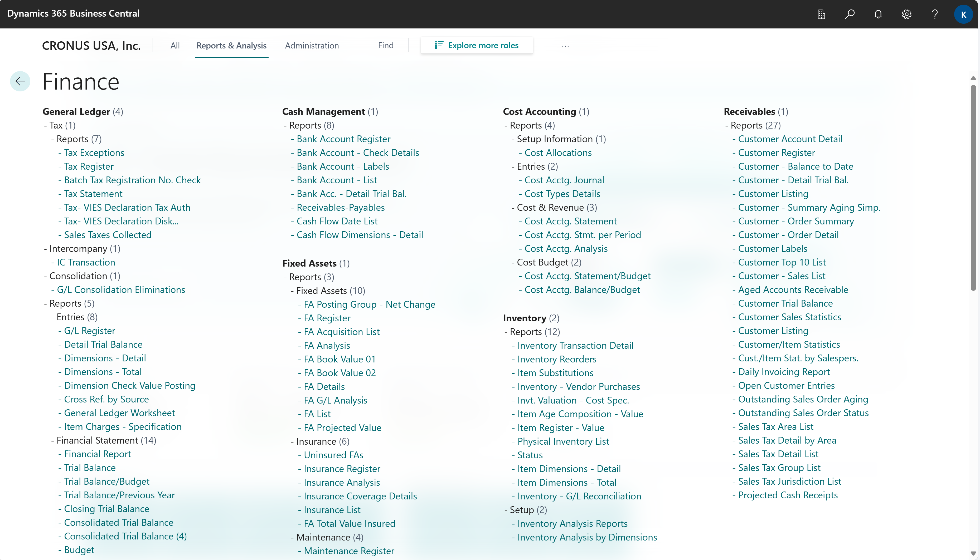Click the notifications bell icon
The image size is (980, 560).
click(878, 13)
